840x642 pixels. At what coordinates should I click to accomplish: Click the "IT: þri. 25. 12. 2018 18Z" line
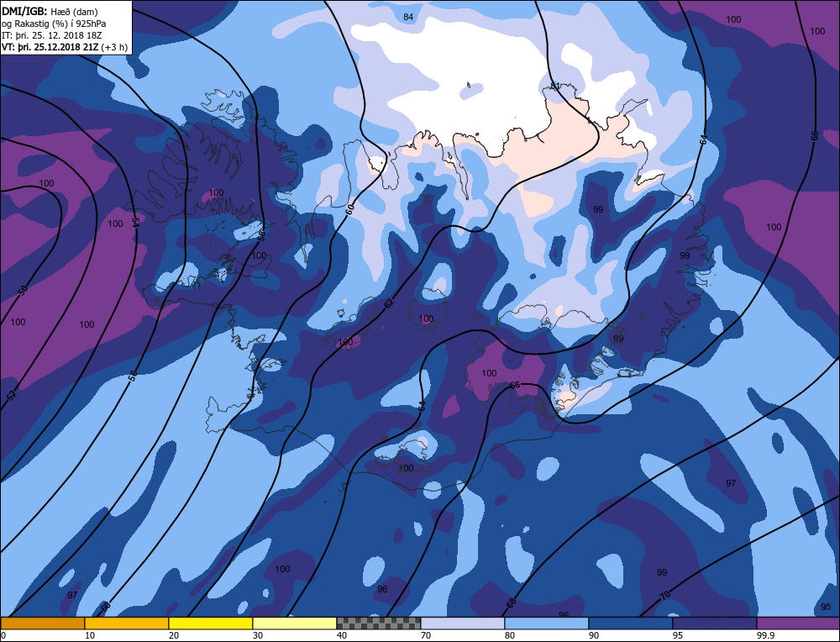pos(51,35)
